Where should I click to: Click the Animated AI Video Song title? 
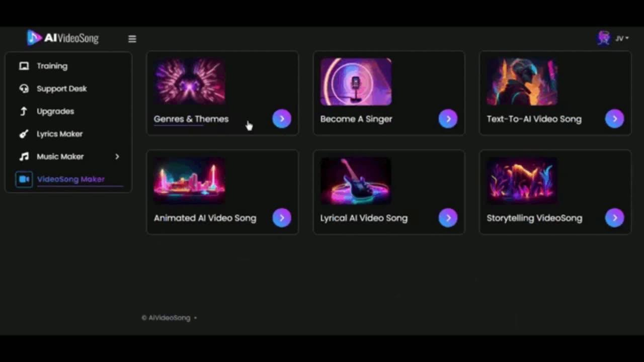coord(205,218)
